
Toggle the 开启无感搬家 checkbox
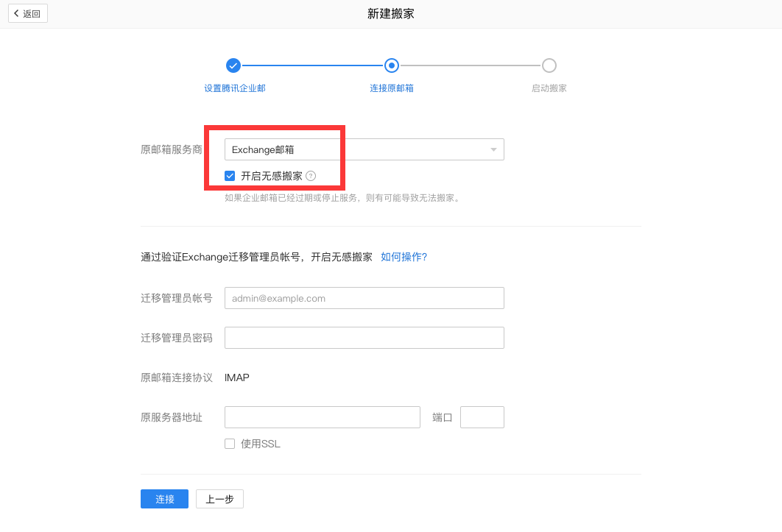(230, 176)
